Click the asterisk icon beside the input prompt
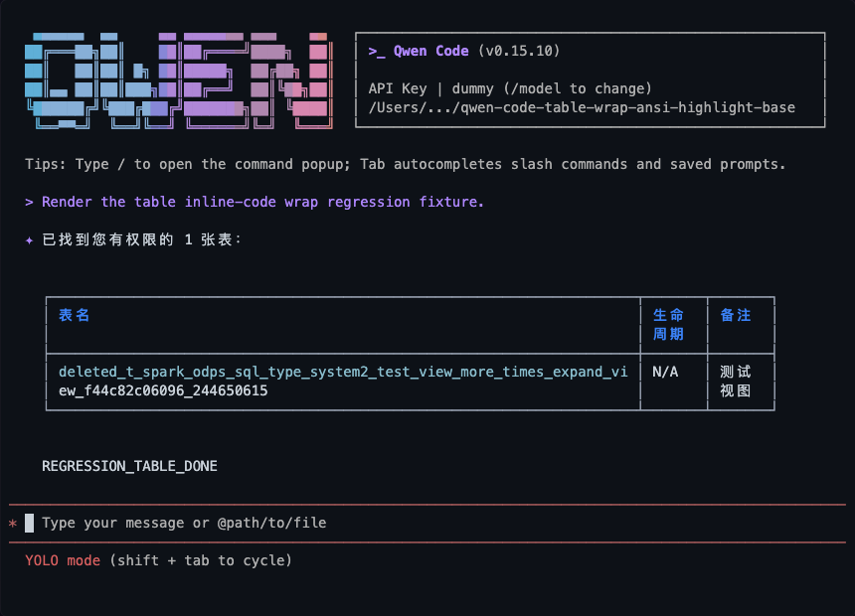The width and height of the screenshot is (855, 616). pos(13,524)
